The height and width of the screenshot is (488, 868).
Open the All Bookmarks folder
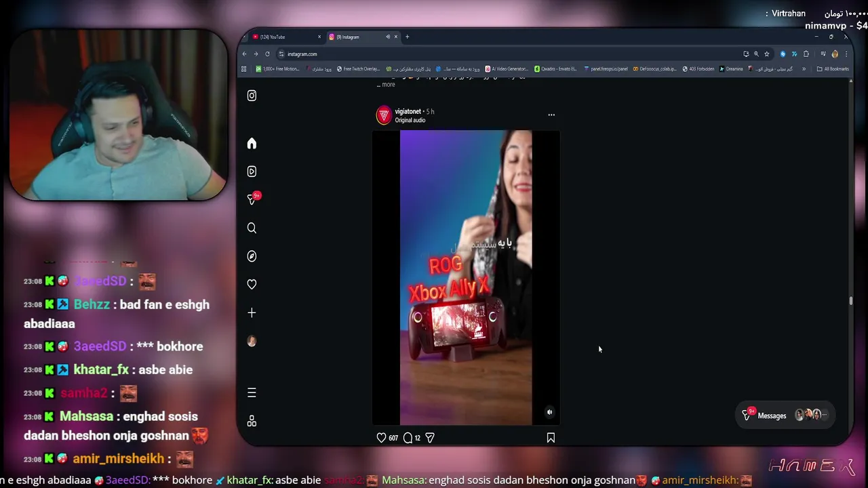833,68
